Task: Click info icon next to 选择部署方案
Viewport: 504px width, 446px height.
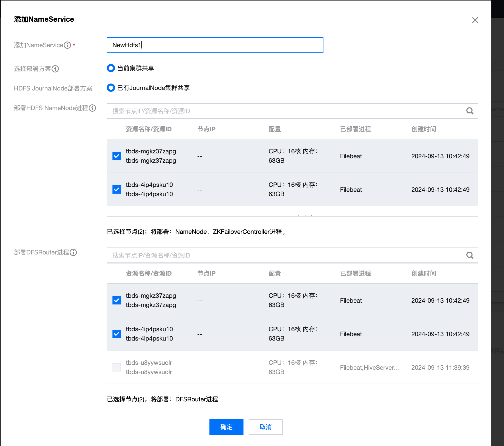Action: pyautogui.click(x=55, y=69)
